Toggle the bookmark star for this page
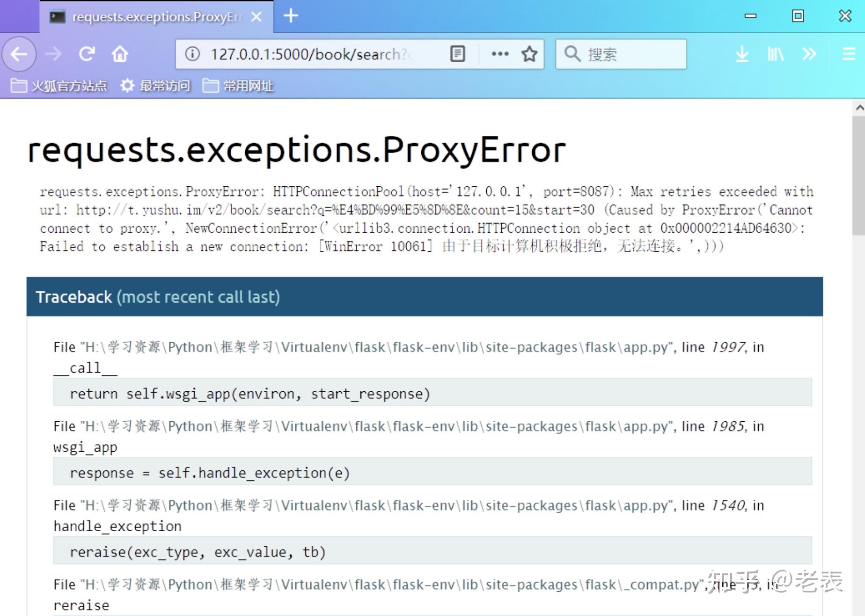 [x=529, y=54]
